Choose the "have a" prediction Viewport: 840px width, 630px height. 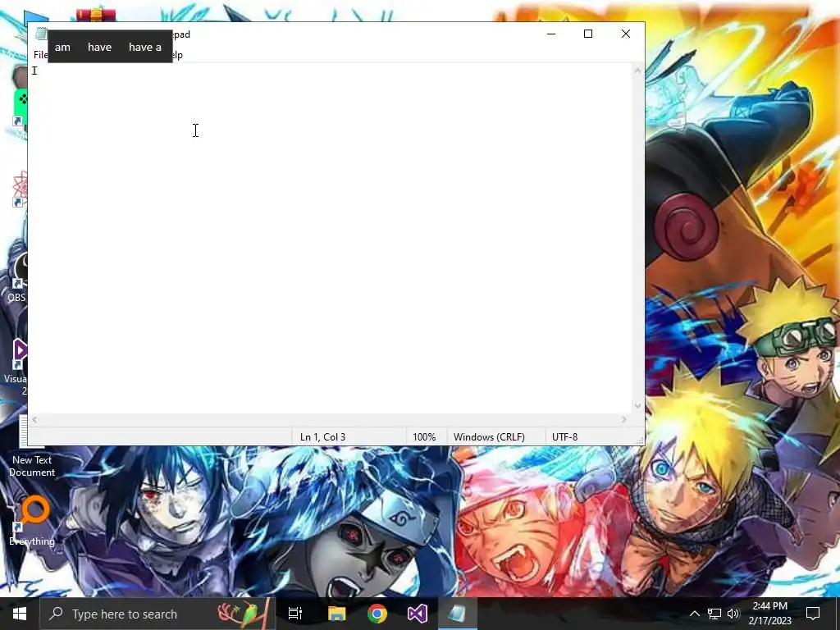(144, 47)
